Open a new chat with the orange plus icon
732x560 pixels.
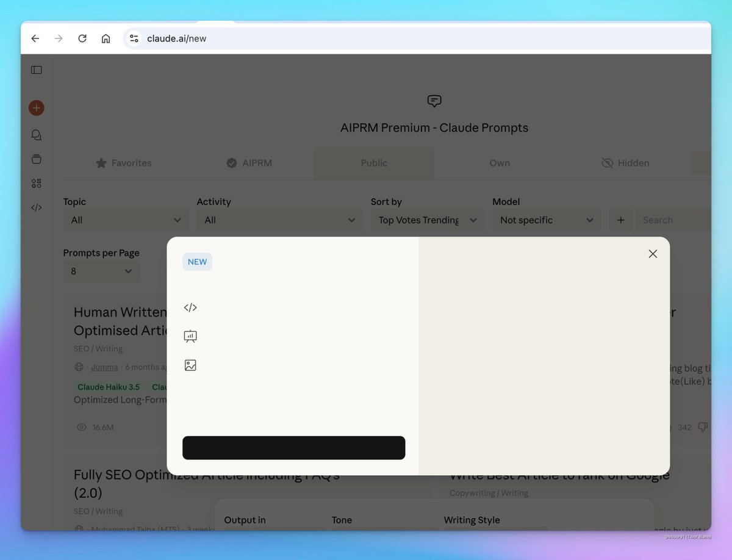36,107
